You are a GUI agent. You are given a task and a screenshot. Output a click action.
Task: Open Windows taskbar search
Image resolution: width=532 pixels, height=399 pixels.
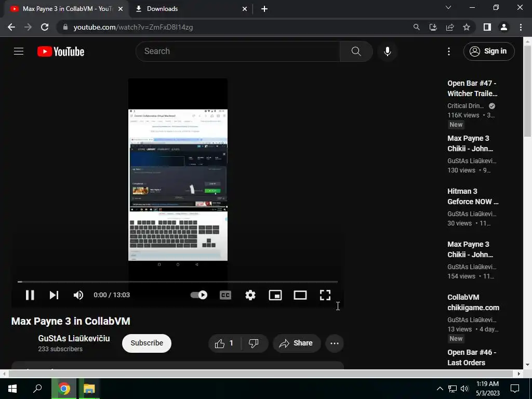(x=37, y=389)
